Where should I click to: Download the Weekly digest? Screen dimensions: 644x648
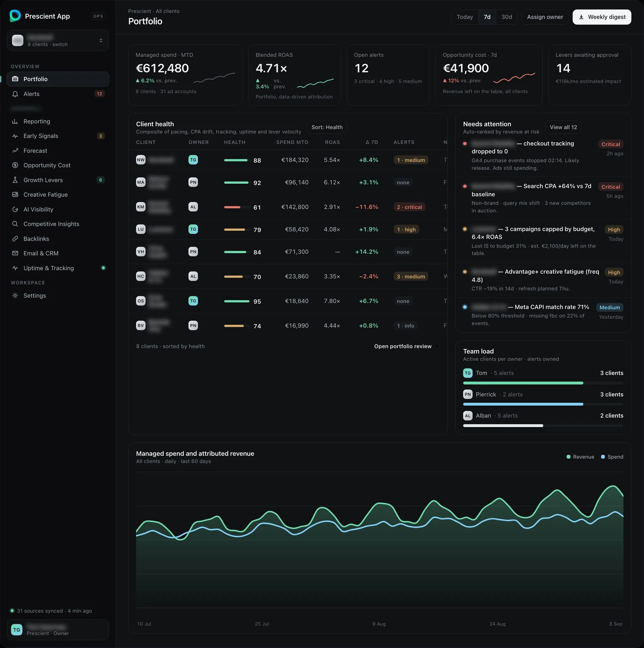pos(602,17)
